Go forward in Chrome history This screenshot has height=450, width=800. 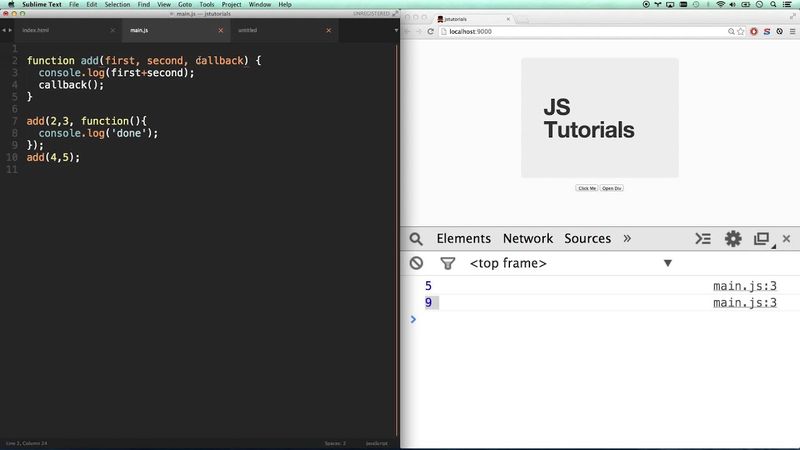[x=418, y=32]
